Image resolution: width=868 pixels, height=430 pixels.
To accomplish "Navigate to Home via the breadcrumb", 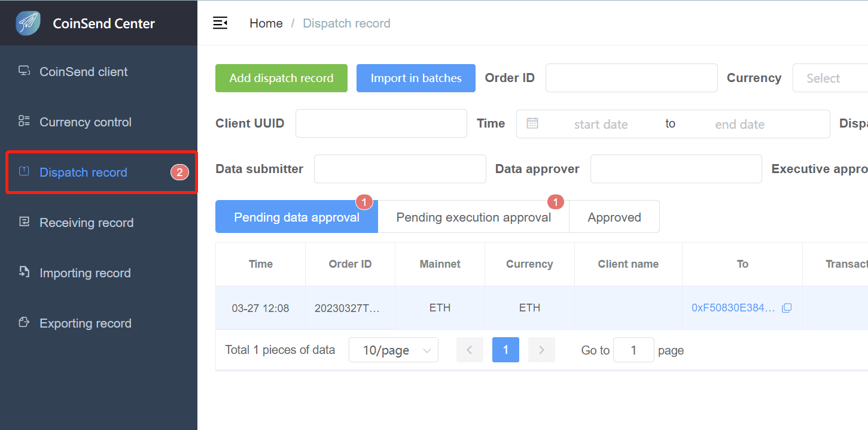I will [x=266, y=23].
